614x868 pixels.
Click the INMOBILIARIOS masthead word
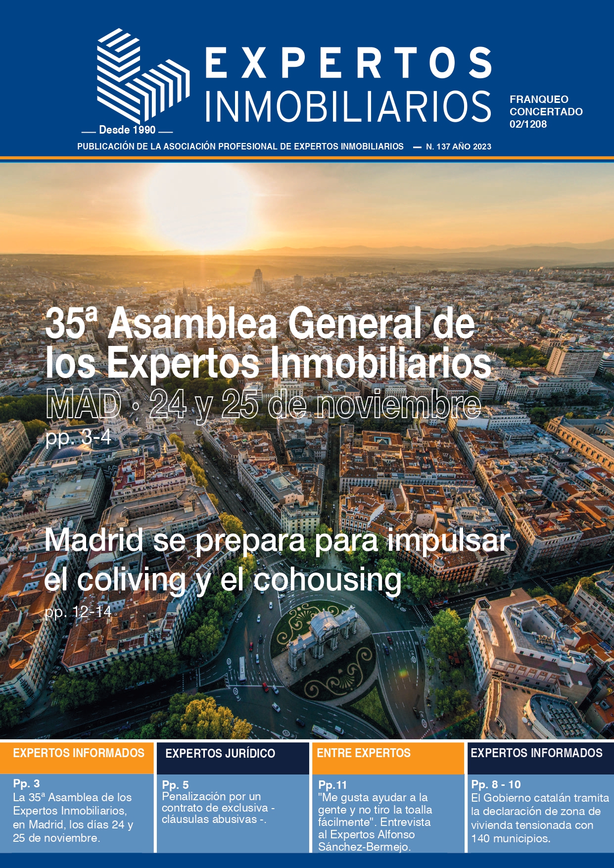click(x=348, y=106)
